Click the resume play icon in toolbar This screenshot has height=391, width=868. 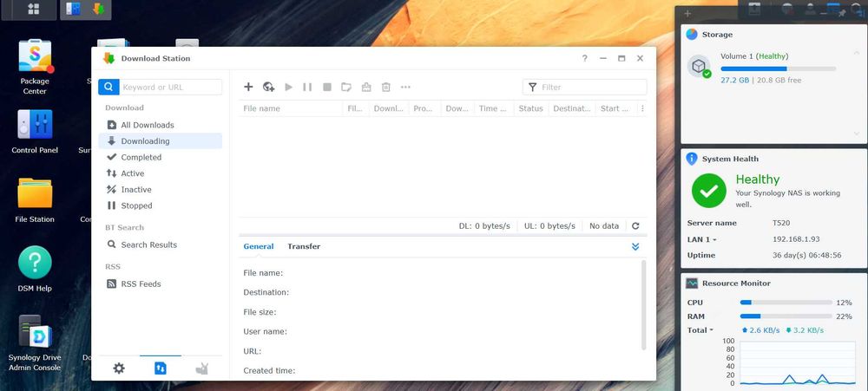point(288,87)
